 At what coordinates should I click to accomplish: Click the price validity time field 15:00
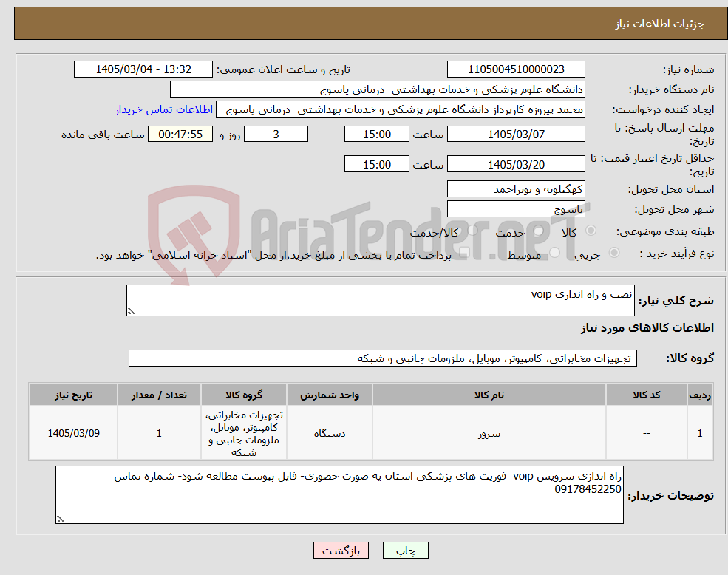376,164
